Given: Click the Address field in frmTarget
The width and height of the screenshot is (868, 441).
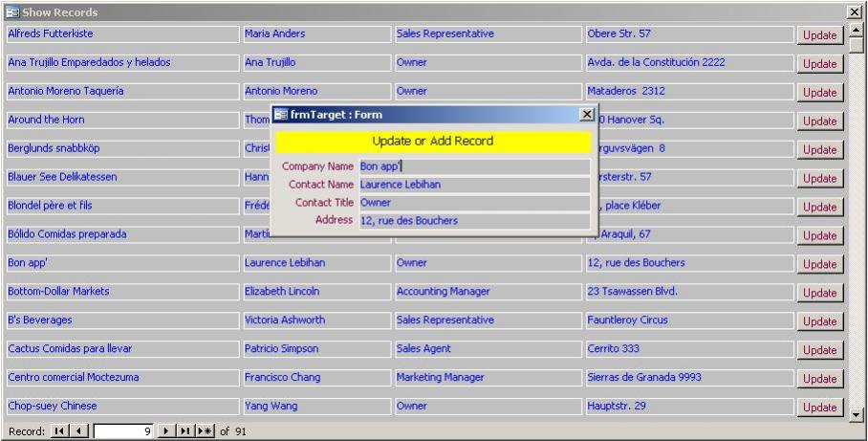Looking at the screenshot, I should [474, 220].
